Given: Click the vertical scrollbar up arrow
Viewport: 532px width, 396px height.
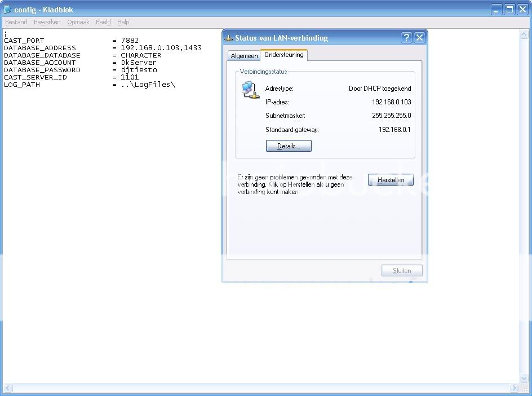Looking at the screenshot, I should (x=524, y=33).
